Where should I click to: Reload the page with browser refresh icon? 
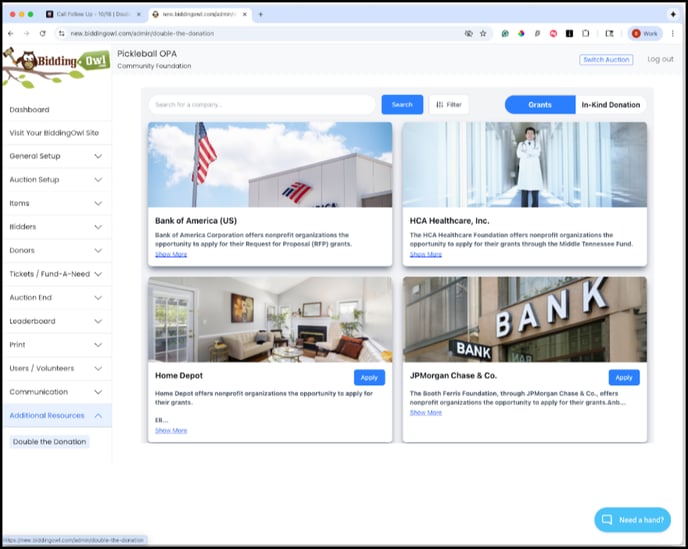[42, 33]
